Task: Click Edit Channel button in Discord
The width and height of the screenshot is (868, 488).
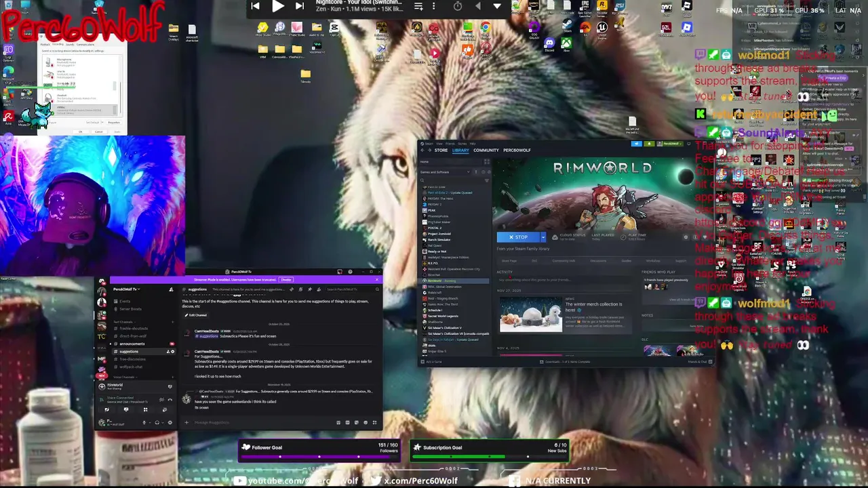Action: click(195, 315)
